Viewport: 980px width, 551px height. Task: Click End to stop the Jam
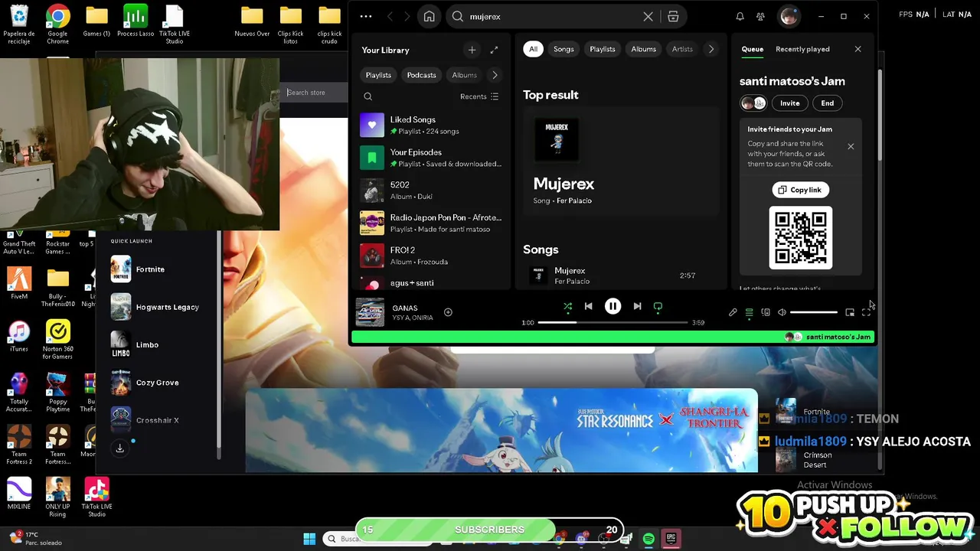tap(828, 103)
